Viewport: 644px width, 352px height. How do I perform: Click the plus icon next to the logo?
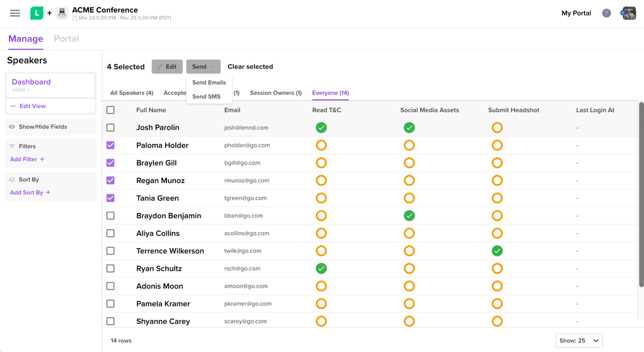[x=49, y=13]
